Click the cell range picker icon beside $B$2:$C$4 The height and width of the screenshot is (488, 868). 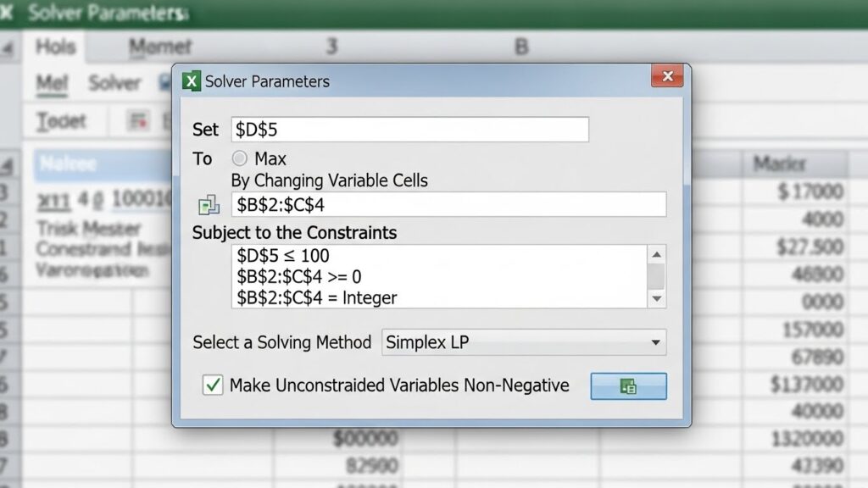[x=208, y=205]
